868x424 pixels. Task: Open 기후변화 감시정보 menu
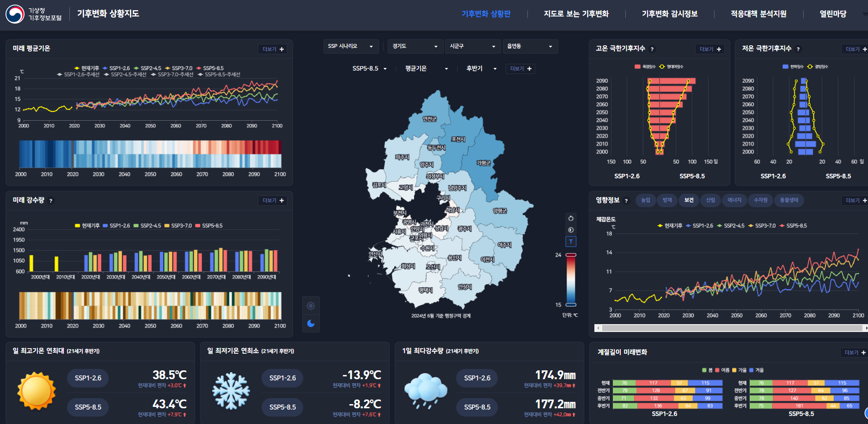click(x=670, y=14)
